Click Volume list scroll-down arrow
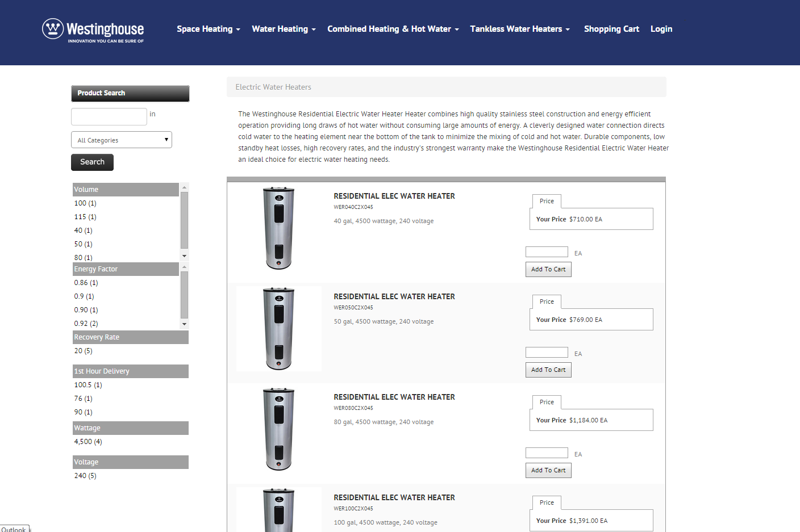 (x=184, y=256)
